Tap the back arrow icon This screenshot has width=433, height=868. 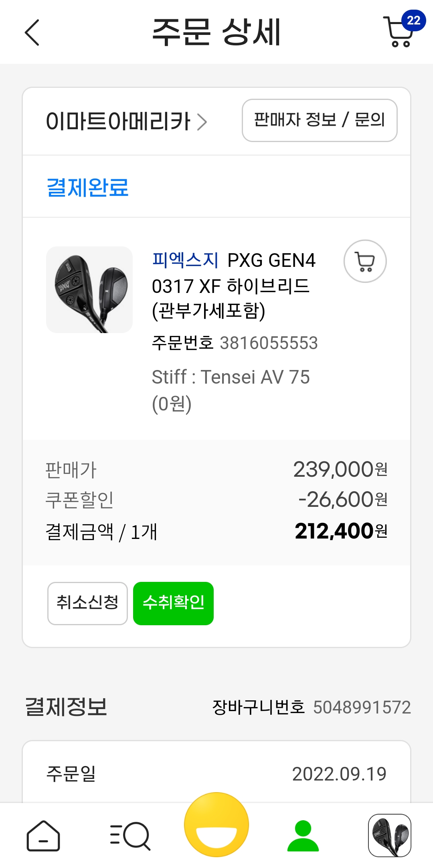click(32, 33)
